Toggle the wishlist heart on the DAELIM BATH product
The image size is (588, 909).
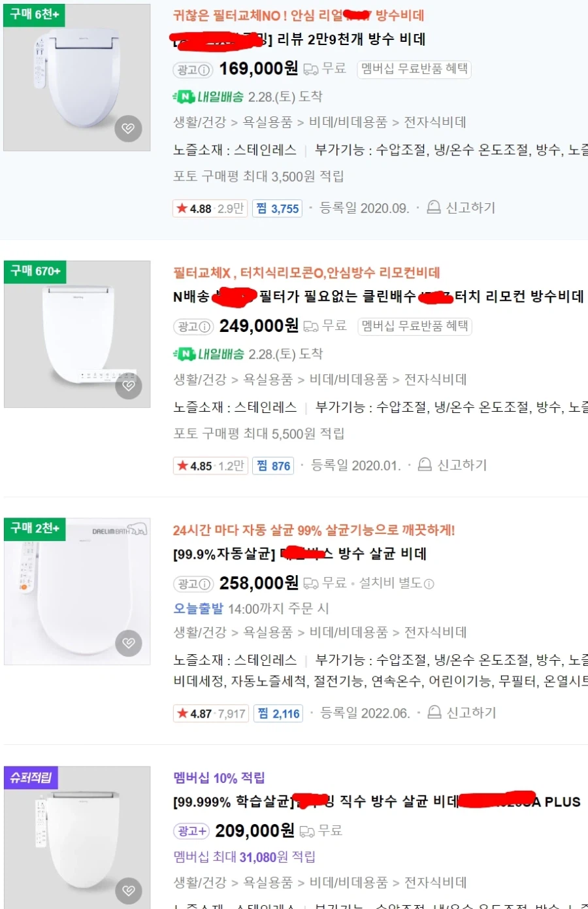pyautogui.click(x=129, y=643)
